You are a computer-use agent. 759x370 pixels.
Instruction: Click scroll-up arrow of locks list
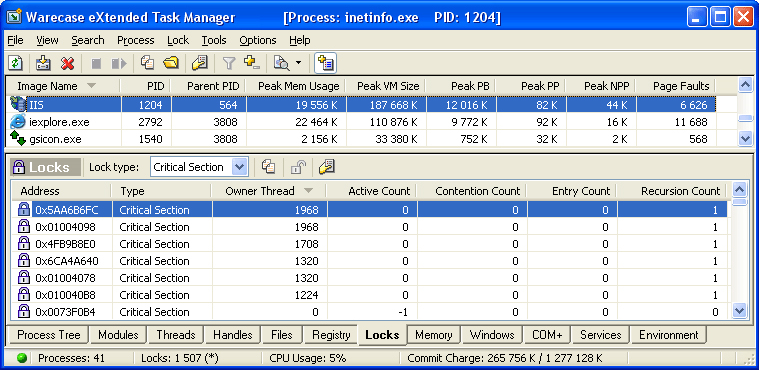point(739,189)
